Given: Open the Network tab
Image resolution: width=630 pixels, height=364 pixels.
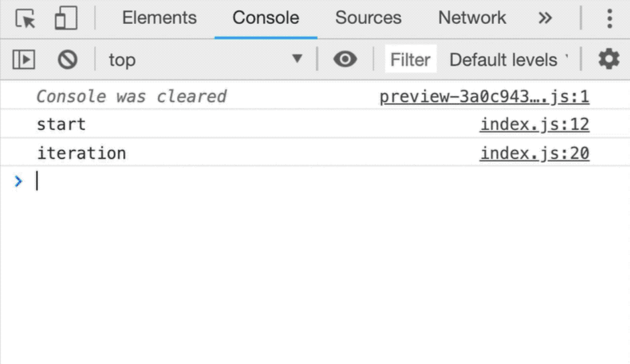Looking at the screenshot, I should pos(472,18).
